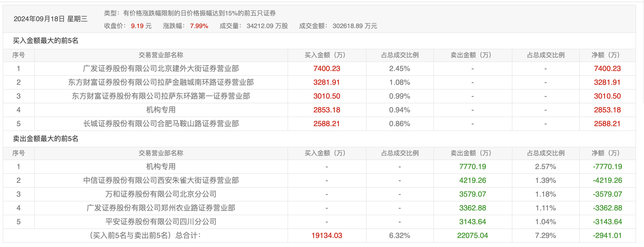Click total net amount -2941.01
Screen dimensions: 644x247
pos(607,236)
